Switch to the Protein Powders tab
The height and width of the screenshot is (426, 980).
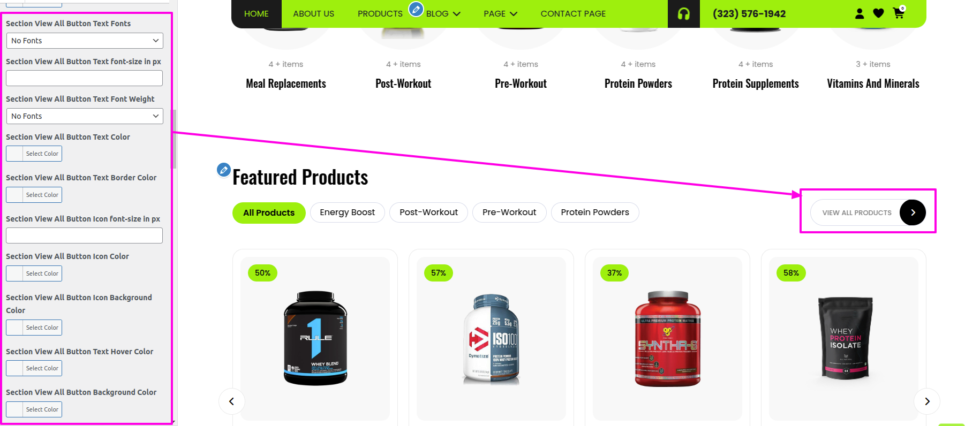point(595,212)
